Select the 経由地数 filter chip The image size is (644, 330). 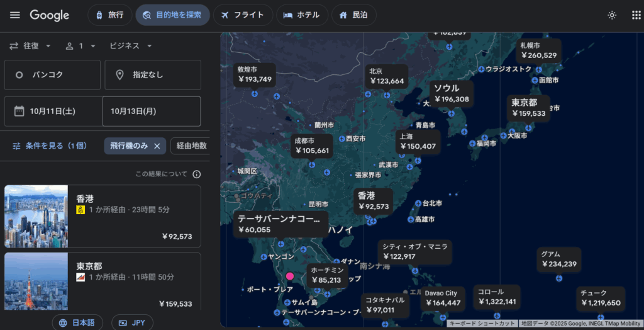(191, 146)
